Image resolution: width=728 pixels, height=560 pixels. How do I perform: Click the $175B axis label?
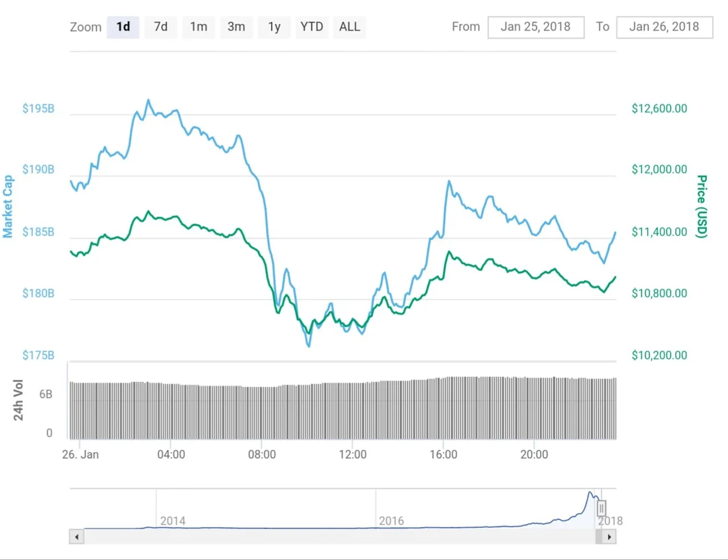click(38, 355)
